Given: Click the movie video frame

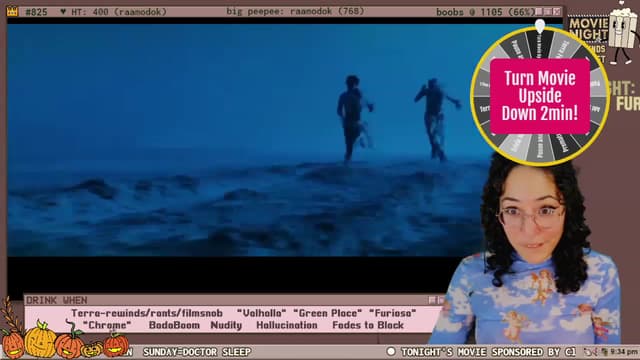Looking at the screenshot, I should click(x=249, y=140).
